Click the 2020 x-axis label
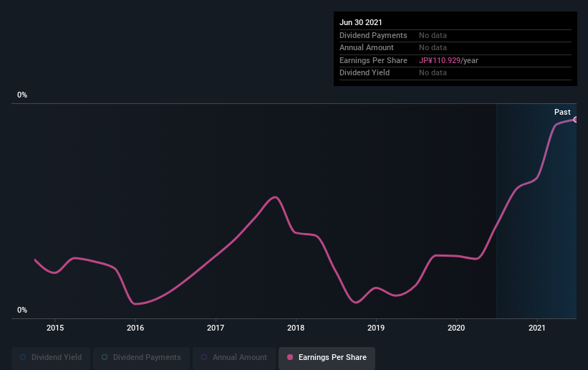The width and height of the screenshot is (588, 370). (x=456, y=328)
